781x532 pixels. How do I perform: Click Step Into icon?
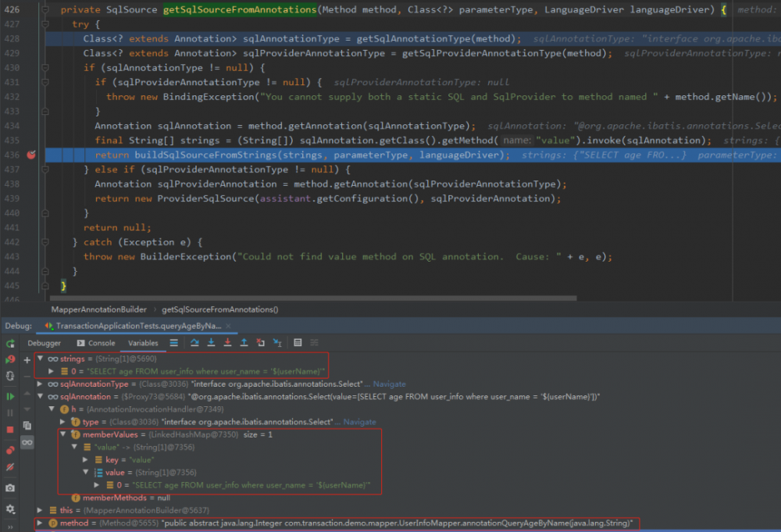tap(211, 343)
